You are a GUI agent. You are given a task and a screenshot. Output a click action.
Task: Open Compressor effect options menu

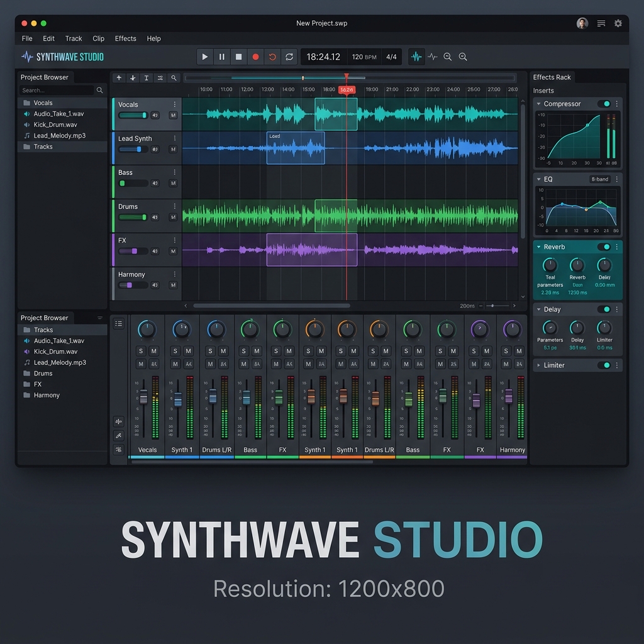pyautogui.click(x=616, y=104)
